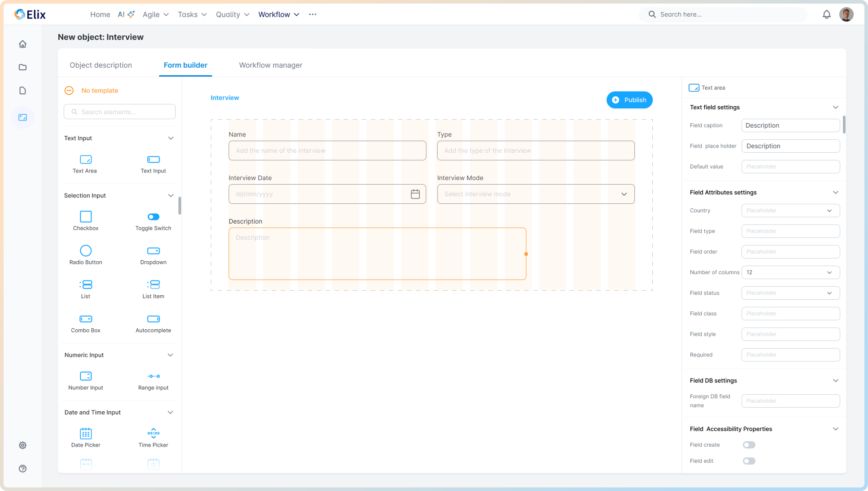868x491 pixels.
Task: Click the Field caption text field
Action: coord(790,125)
